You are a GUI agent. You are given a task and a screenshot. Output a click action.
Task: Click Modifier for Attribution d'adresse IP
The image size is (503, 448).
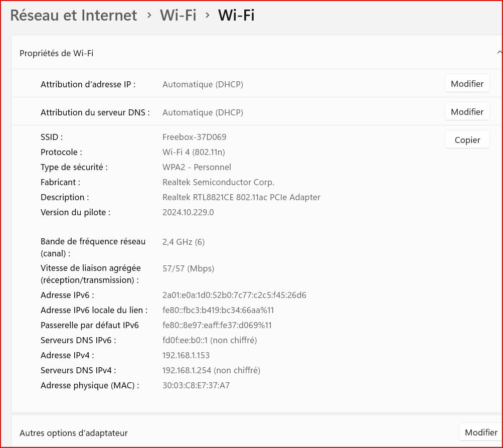(x=467, y=84)
